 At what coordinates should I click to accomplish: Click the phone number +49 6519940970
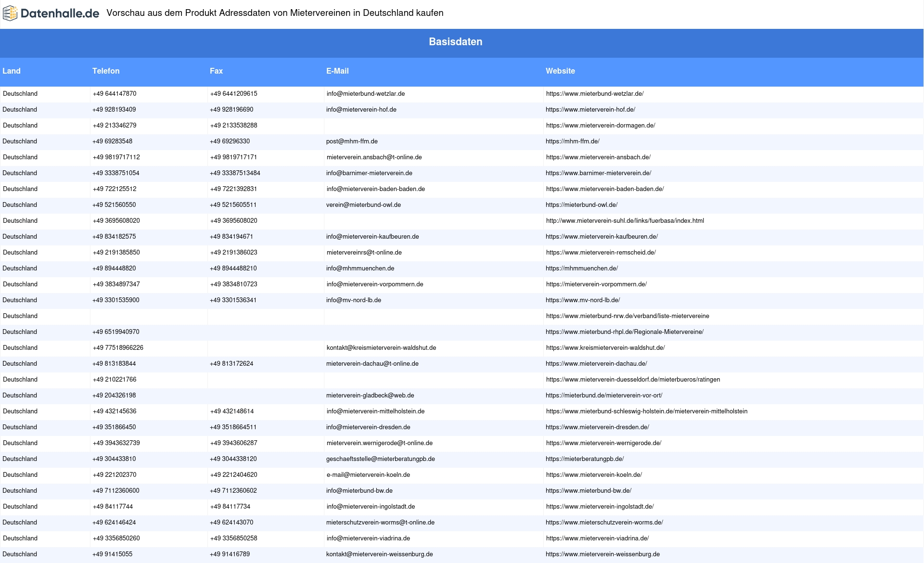coord(116,332)
